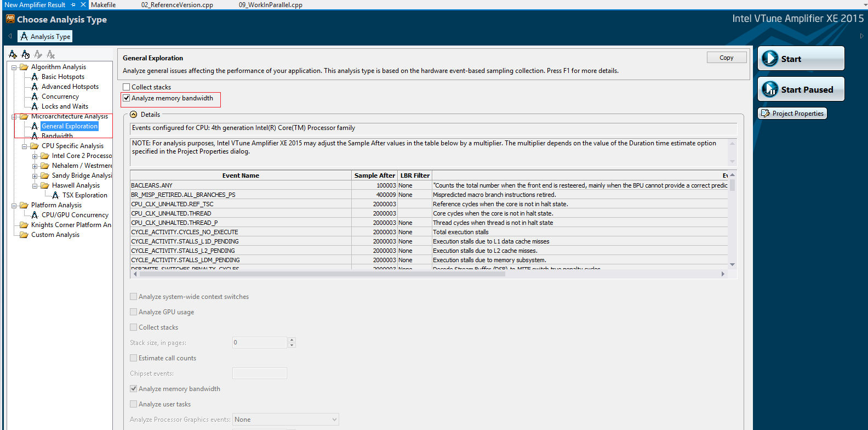Click the Basic Hotspots compass icon
The image size is (868, 430).
[x=35, y=77]
